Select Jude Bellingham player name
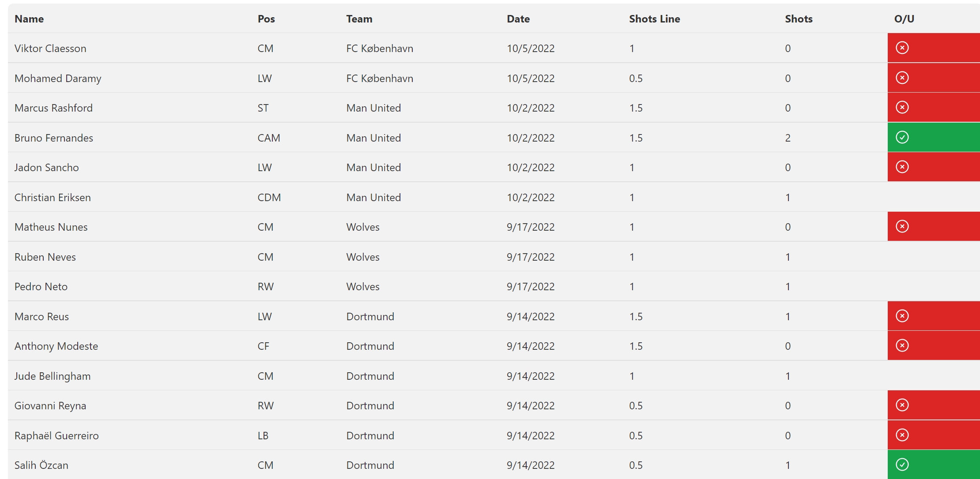 (x=53, y=376)
